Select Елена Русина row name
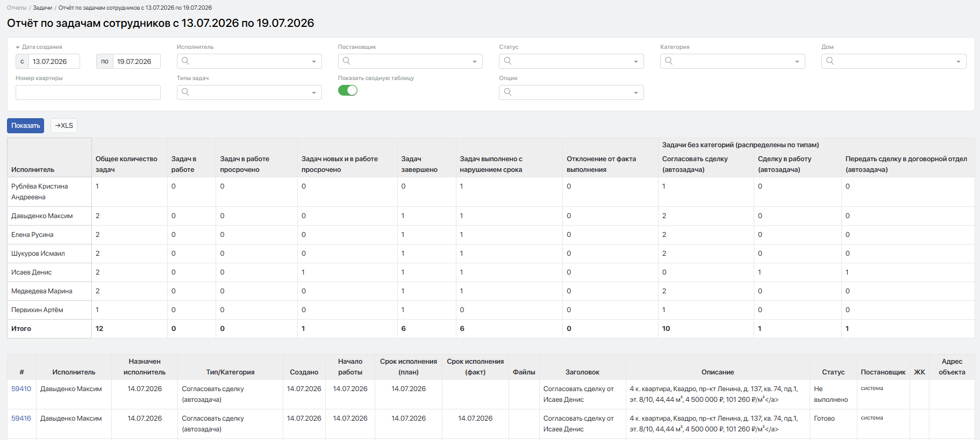This screenshot has height=440, width=980. point(32,235)
